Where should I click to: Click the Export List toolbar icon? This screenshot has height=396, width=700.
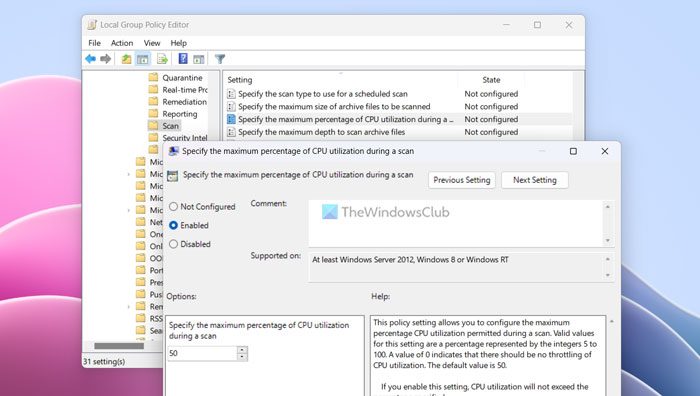pyautogui.click(x=162, y=59)
